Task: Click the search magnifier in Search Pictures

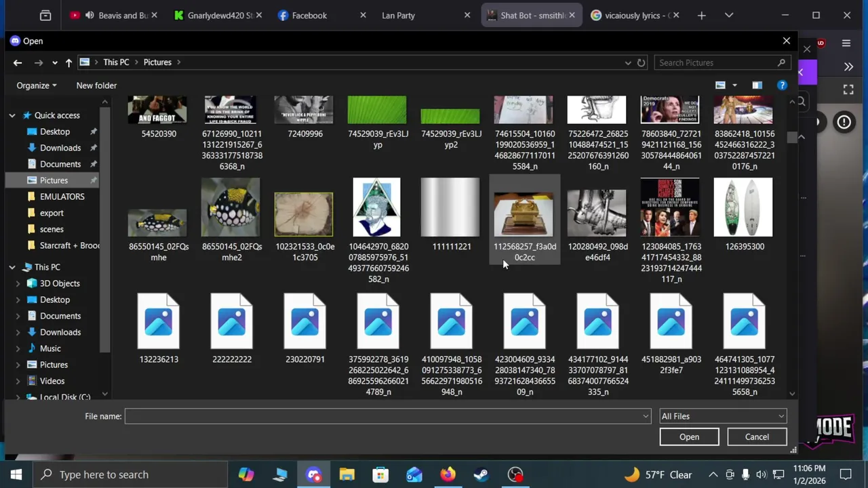Action: click(x=781, y=62)
